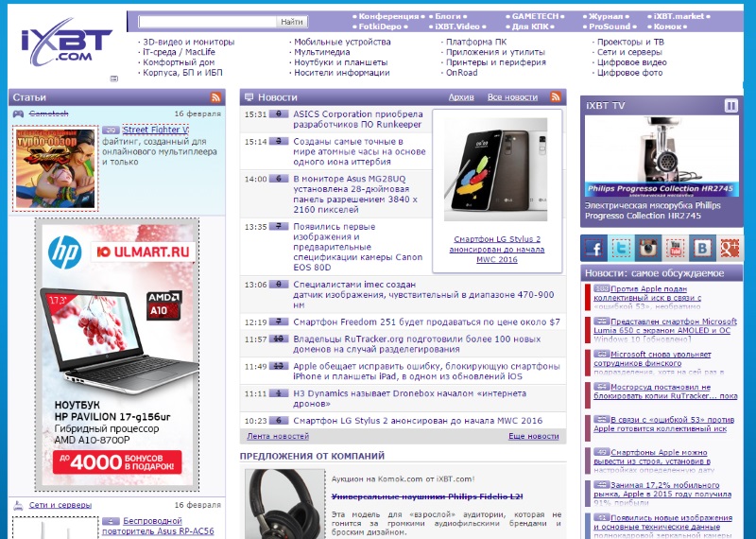
Task: Open Универсальные наушники Philips Fidelio L2 link
Action: [427, 496]
